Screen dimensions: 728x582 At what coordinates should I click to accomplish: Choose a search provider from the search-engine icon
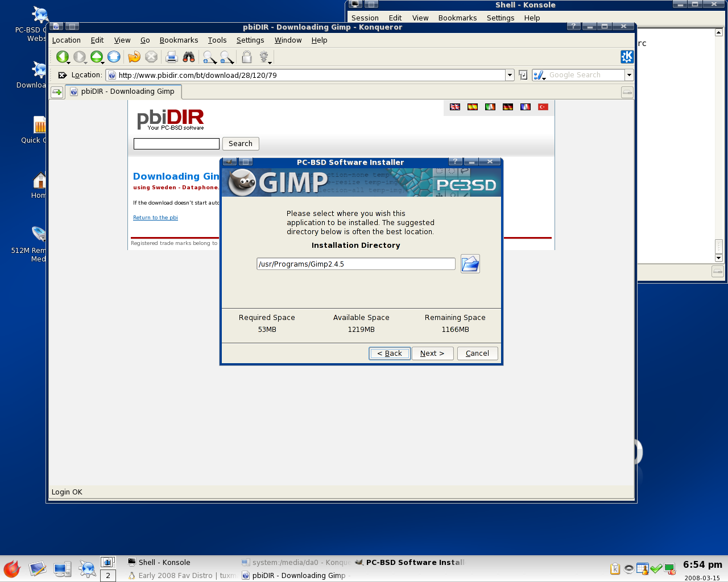point(539,75)
